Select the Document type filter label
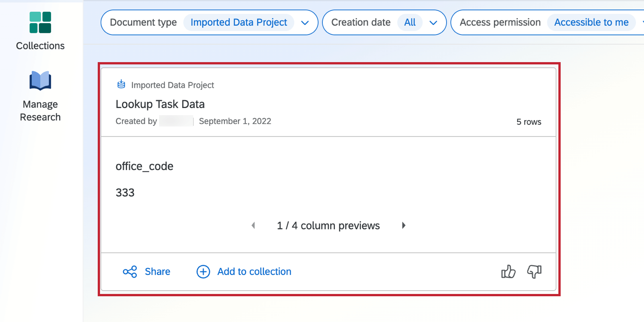 pyautogui.click(x=142, y=22)
